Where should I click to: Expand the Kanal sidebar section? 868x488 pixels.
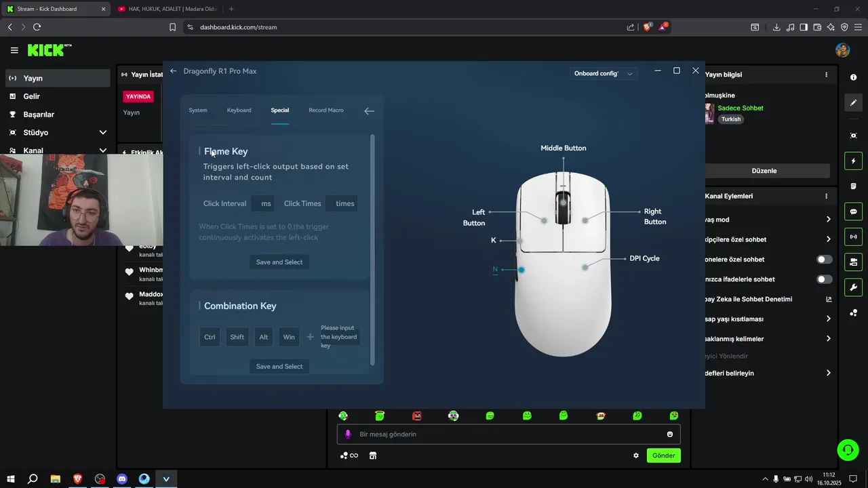(x=103, y=150)
